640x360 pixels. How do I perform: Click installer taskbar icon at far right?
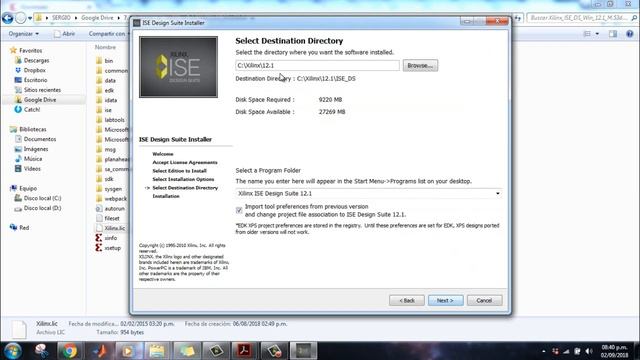[303, 351]
